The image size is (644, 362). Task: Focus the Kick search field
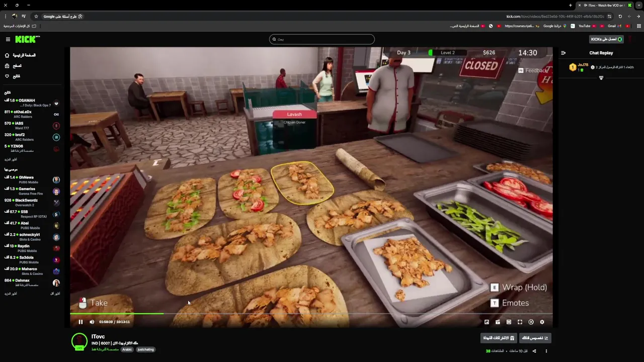pyautogui.click(x=322, y=39)
